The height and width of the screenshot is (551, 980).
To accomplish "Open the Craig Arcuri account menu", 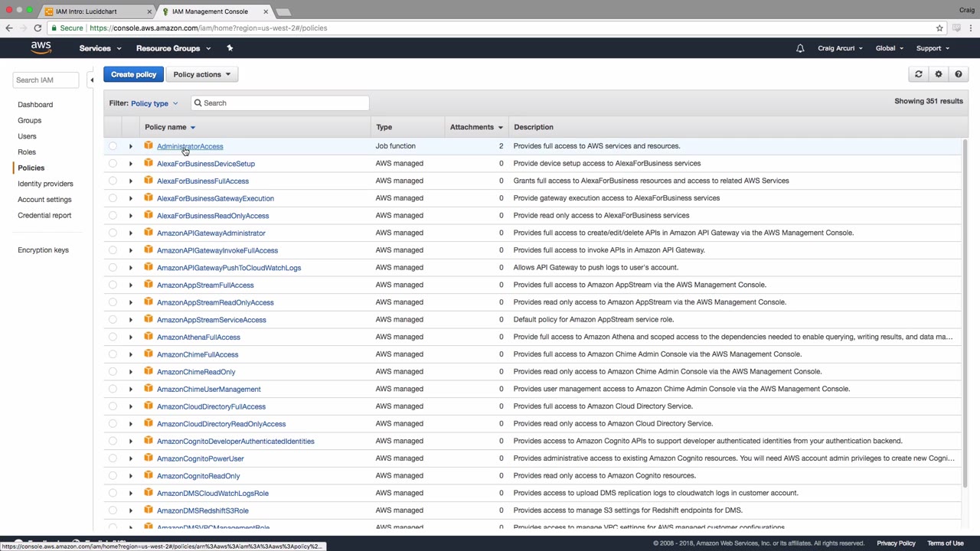I will tap(840, 48).
